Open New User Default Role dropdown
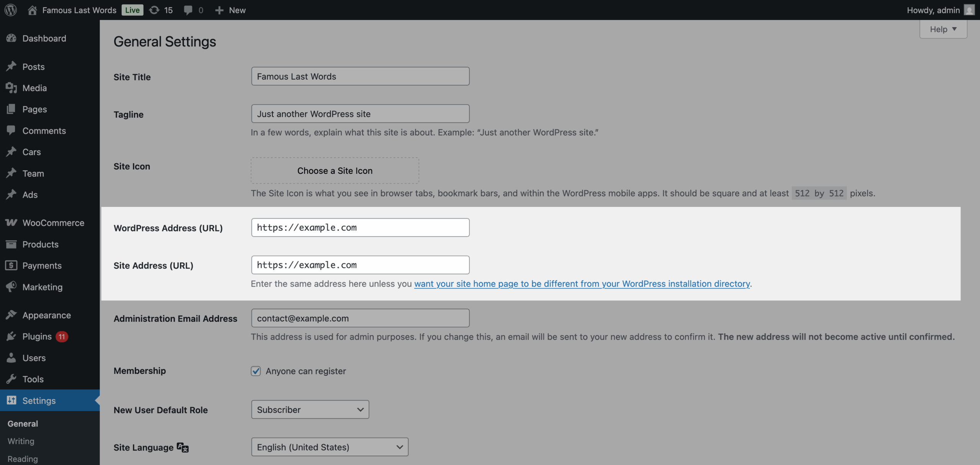The height and width of the screenshot is (465, 980). click(x=310, y=409)
